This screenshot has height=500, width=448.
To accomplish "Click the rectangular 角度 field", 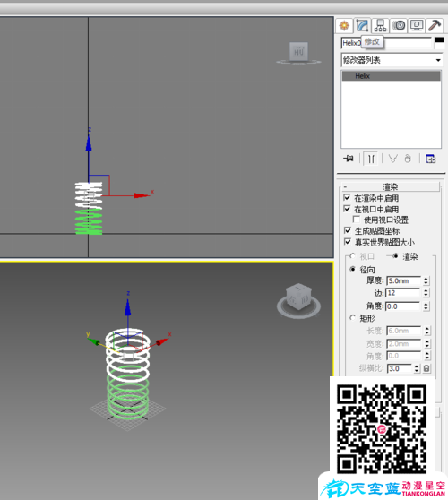I will (404, 356).
